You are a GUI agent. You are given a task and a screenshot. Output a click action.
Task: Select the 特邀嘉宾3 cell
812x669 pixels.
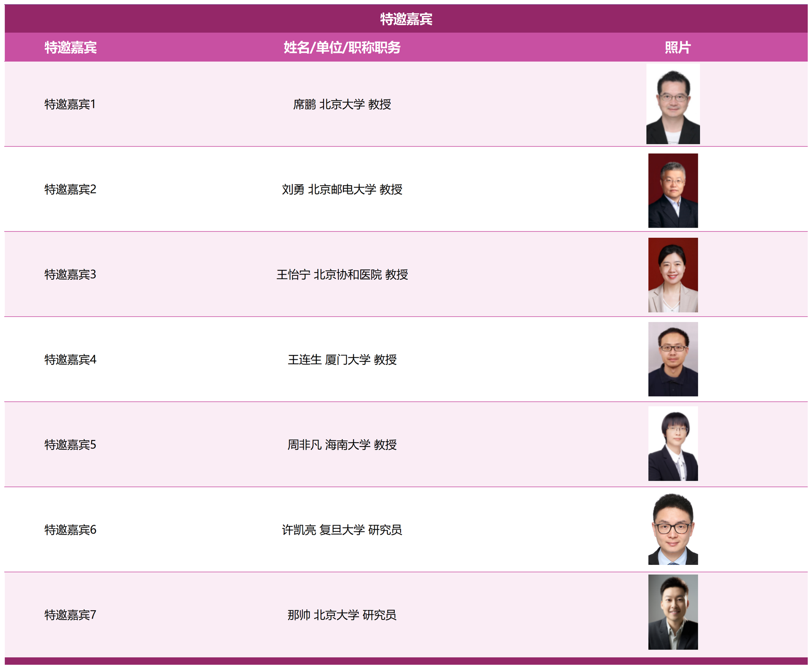click(70, 275)
